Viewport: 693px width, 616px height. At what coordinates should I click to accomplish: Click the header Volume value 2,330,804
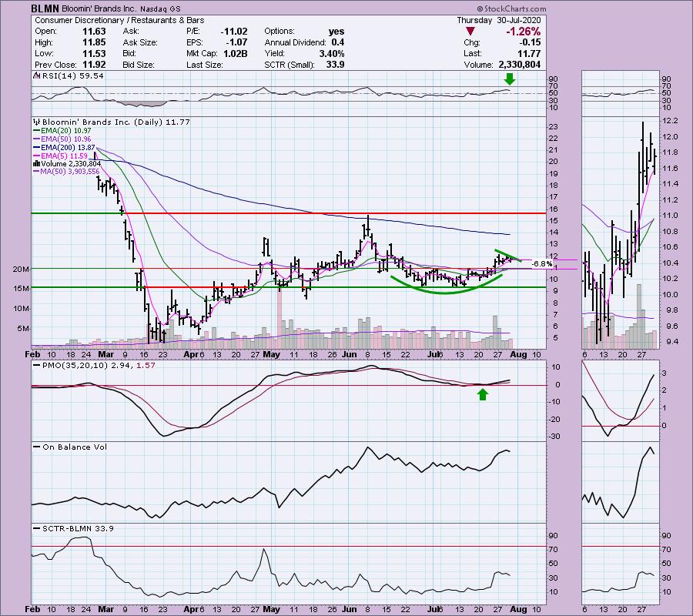point(519,65)
